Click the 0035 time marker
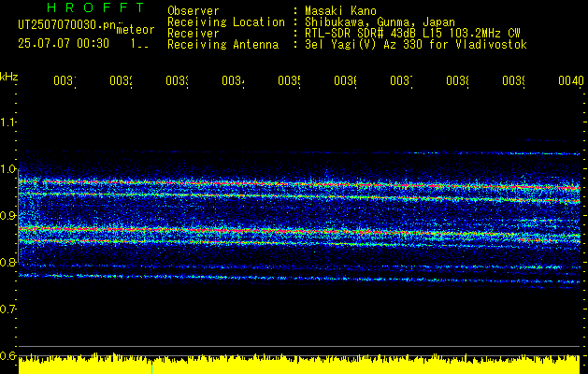The image size is (588, 374). [x=289, y=80]
